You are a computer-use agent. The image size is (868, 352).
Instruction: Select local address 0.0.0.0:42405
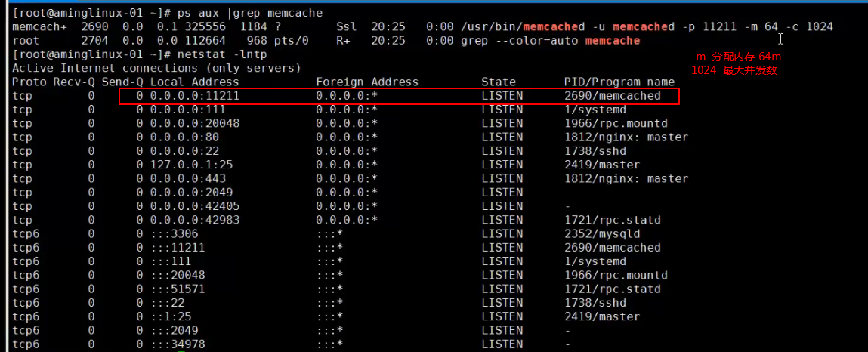[194, 206]
